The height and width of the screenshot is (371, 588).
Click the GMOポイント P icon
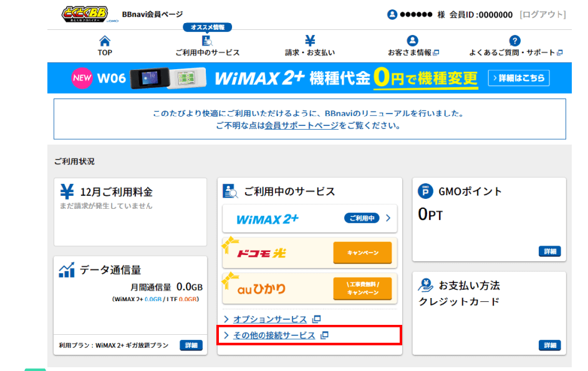point(425,191)
